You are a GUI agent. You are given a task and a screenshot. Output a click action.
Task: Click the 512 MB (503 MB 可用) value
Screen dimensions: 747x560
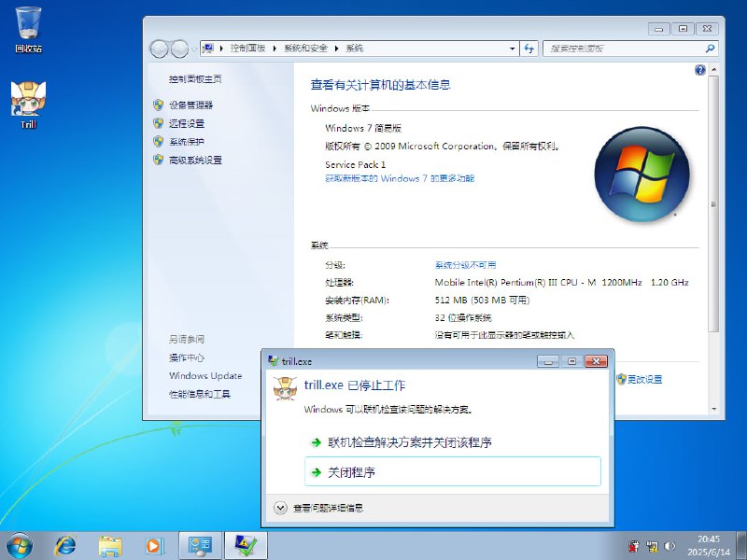click(482, 300)
